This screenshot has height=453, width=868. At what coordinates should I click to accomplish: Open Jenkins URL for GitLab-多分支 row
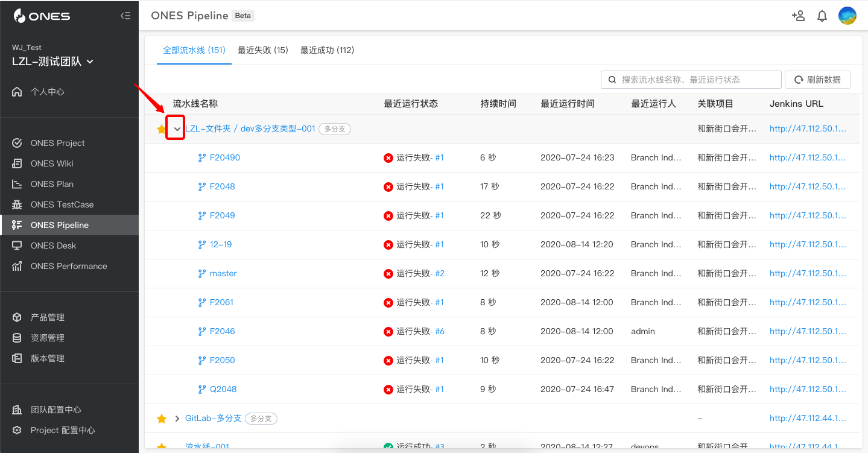(x=808, y=418)
